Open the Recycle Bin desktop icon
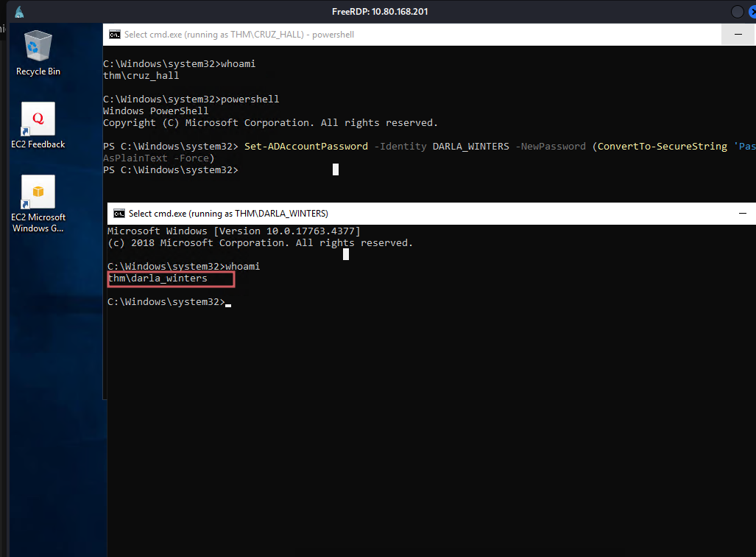This screenshot has width=756, height=557. coord(38,47)
